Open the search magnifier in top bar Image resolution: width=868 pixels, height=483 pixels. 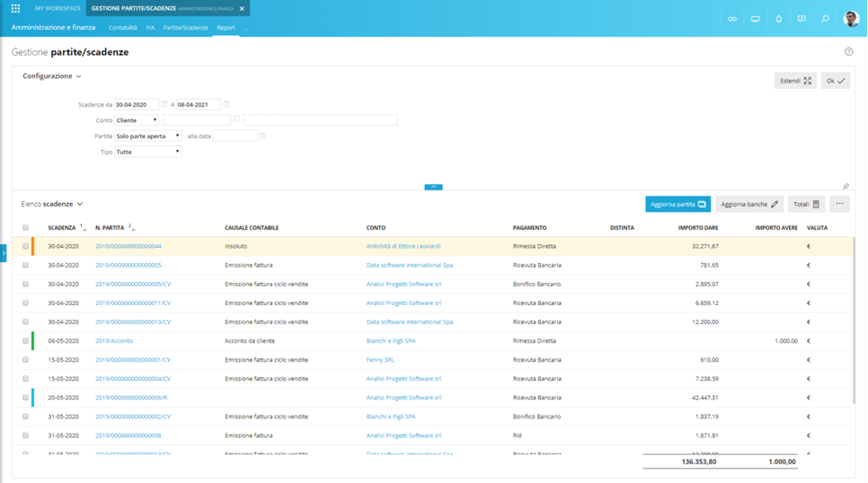[825, 19]
